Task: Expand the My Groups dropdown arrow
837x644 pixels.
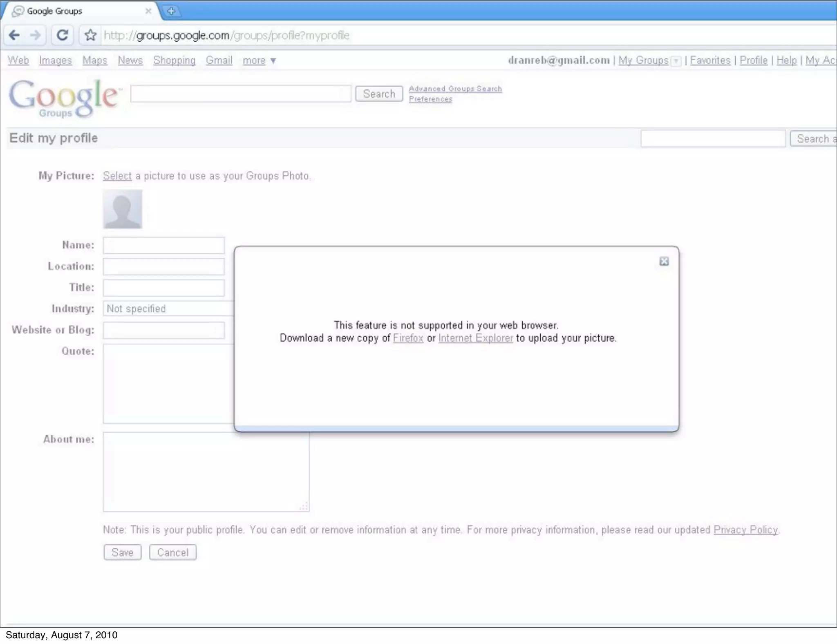Action: click(x=676, y=61)
